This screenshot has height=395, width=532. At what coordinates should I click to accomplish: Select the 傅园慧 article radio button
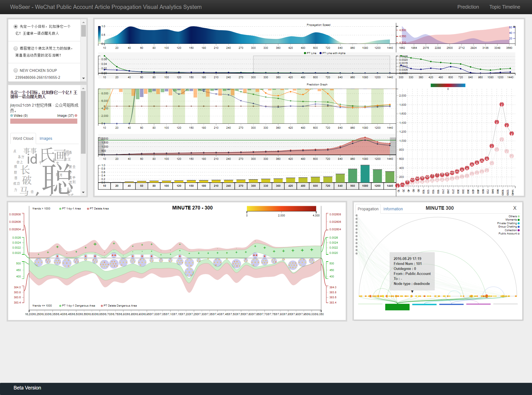tap(16, 48)
